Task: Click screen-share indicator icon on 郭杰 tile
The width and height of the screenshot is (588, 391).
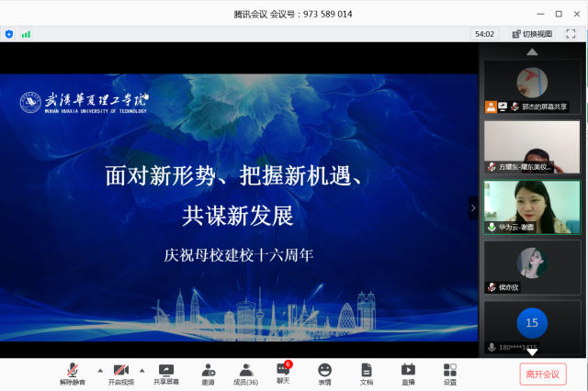Action: (x=503, y=106)
